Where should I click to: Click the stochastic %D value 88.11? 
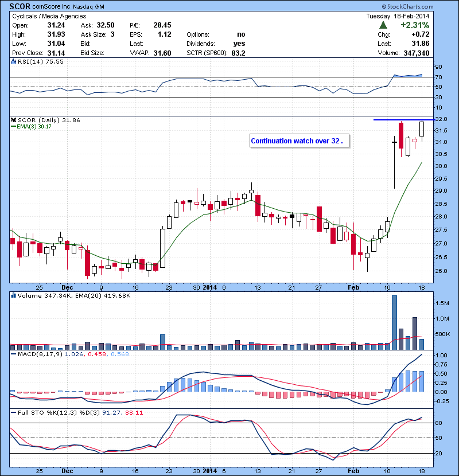coord(134,412)
